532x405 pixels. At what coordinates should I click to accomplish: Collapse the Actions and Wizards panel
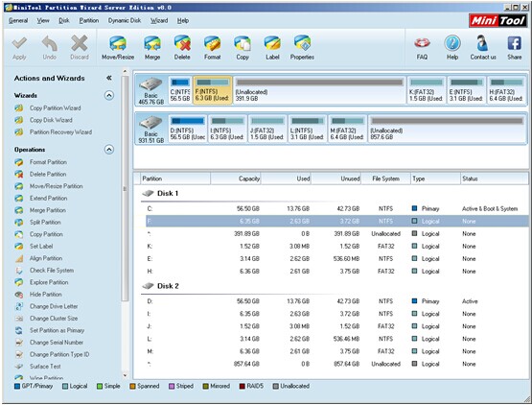point(109,78)
